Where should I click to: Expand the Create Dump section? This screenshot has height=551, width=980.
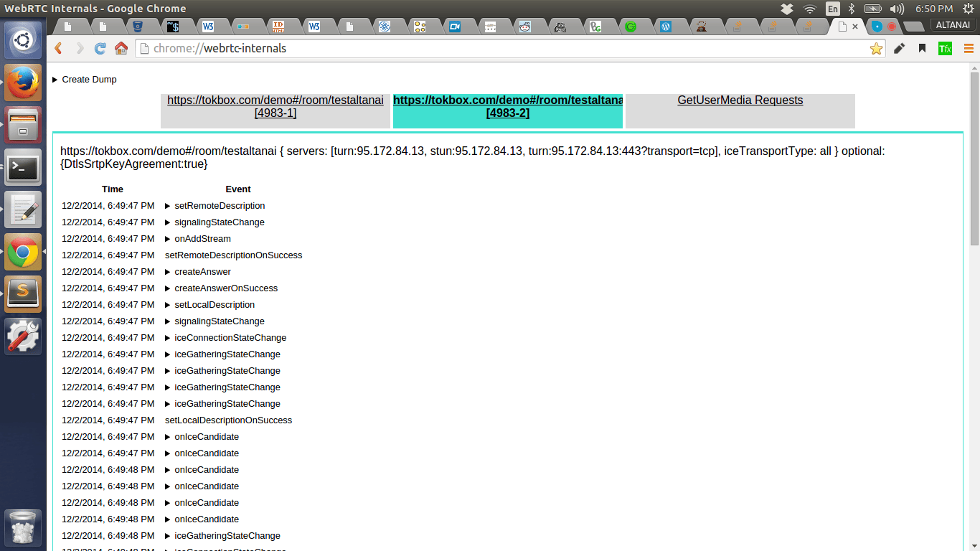click(84, 80)
